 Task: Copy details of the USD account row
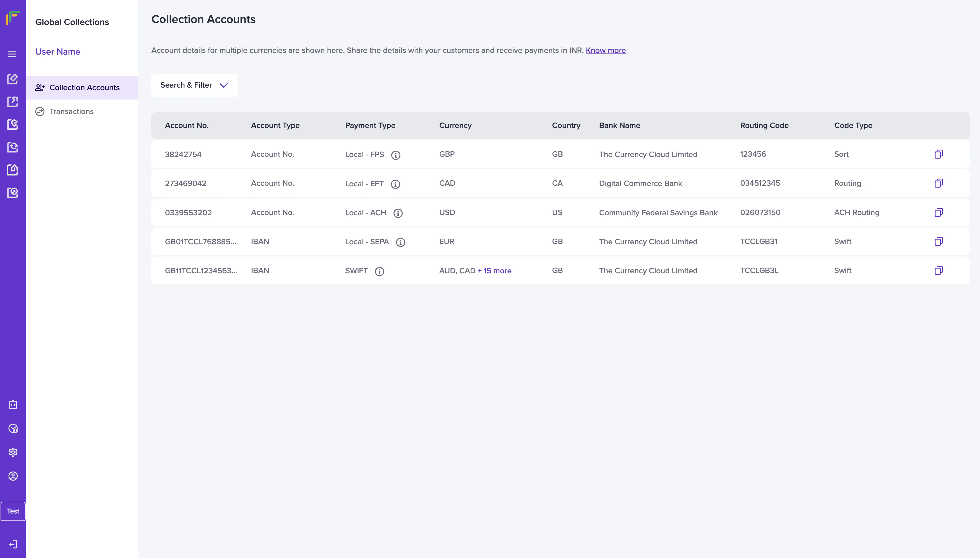click(x=938, y=212)
